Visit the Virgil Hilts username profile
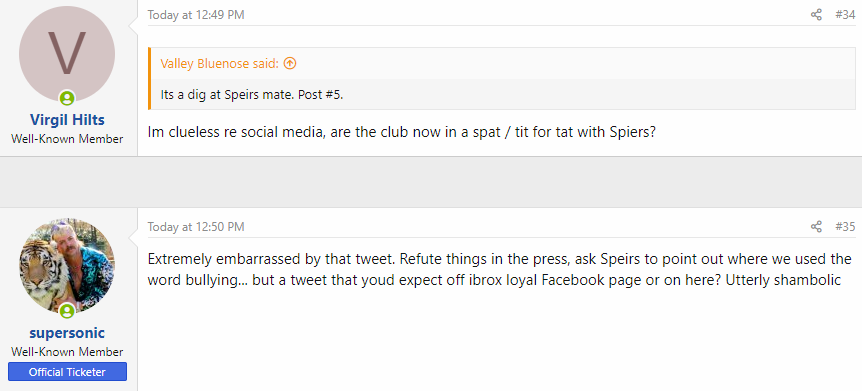 tap(67, 120)
